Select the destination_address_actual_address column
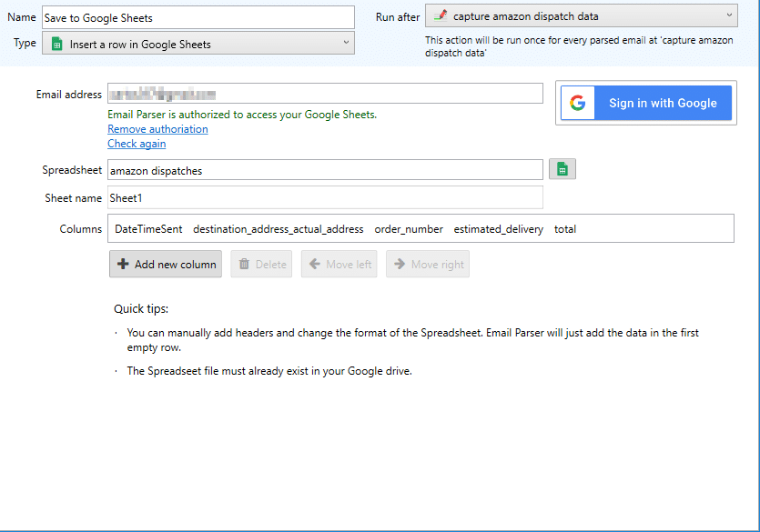This screenshot has width=760, height=532. pos(279,229)
